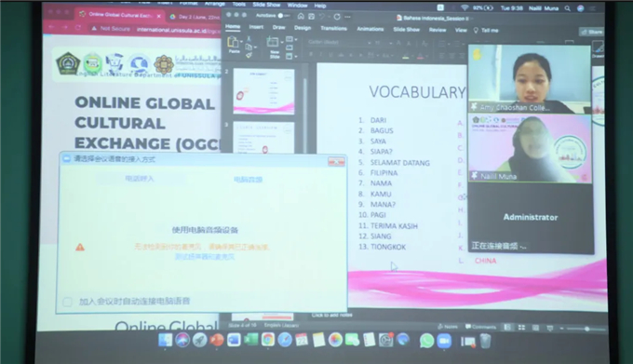Select the computer audio tab in dialog

point(248,180)
